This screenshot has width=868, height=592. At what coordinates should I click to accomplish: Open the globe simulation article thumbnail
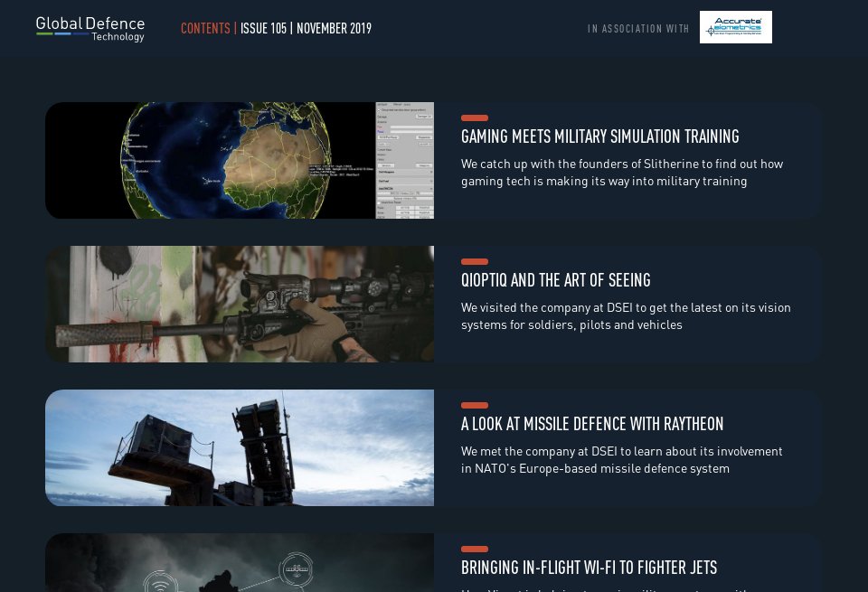[x=240, y=161]
